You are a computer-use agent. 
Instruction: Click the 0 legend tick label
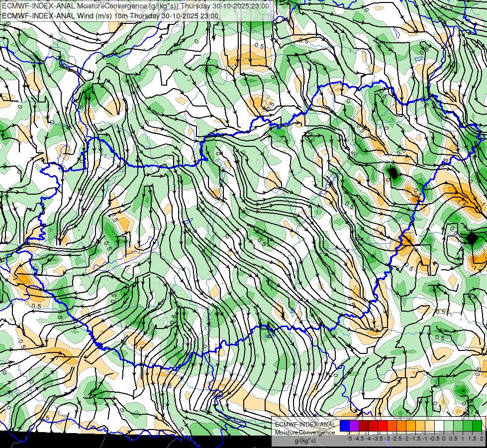(x=444, y=439)
